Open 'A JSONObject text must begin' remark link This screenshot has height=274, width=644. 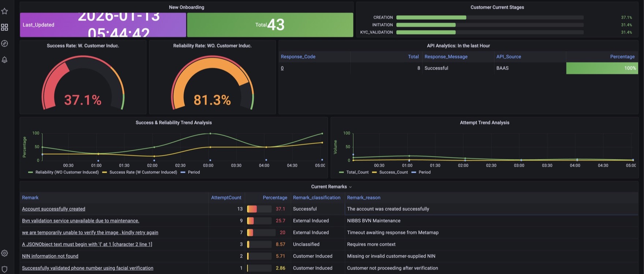click(x=87, y=244)
